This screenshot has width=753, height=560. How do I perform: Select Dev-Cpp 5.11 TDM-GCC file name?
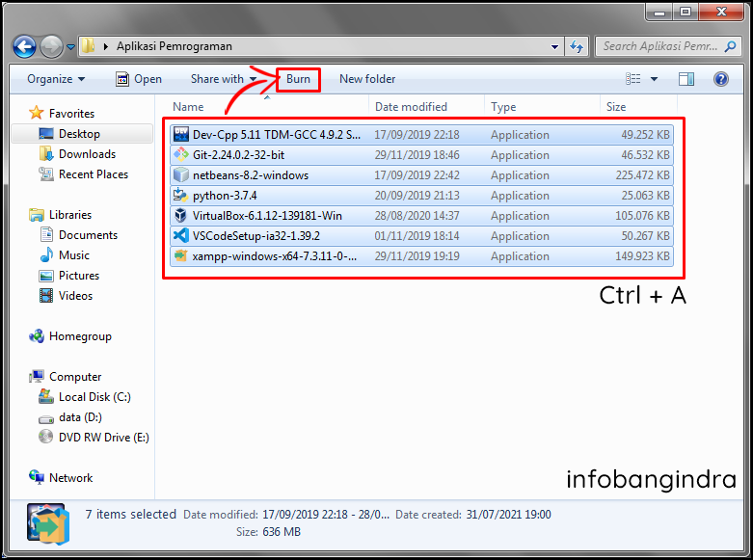276,135
